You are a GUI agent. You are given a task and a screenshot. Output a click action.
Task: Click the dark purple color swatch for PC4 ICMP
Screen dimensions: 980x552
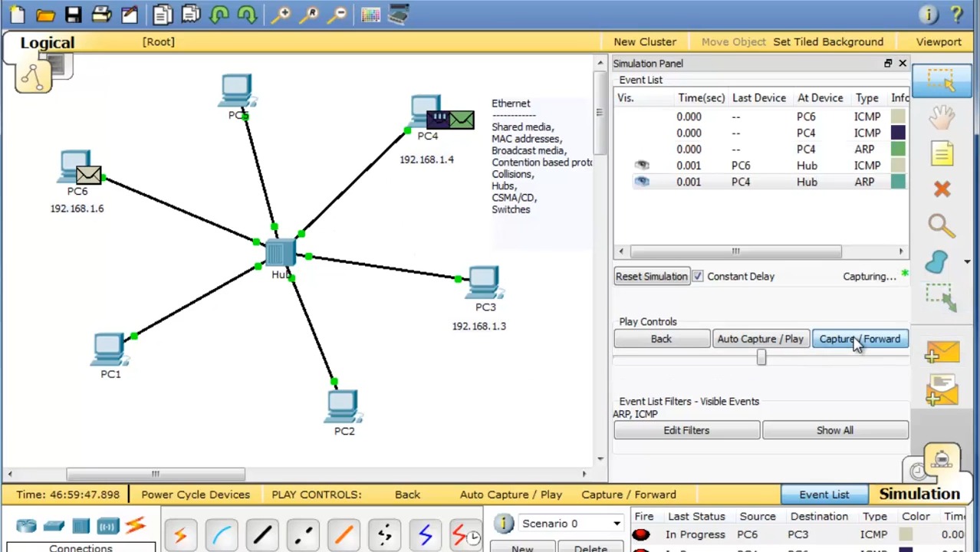[x=898, y=133]
